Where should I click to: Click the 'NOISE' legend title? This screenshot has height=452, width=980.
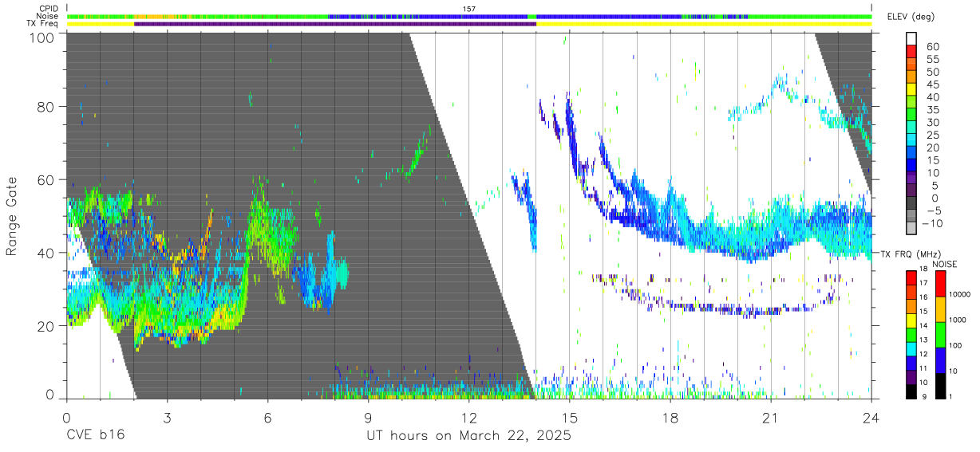pos(944,264)
